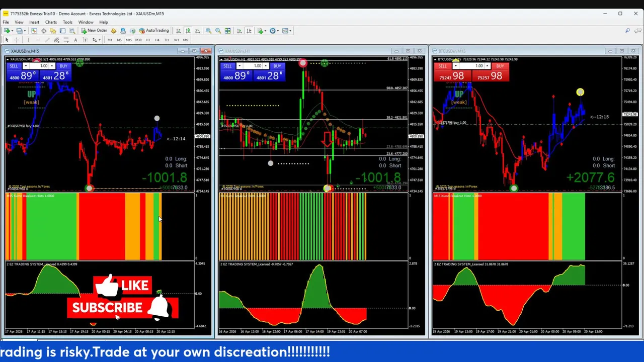Open the Insert menu
Screen dimensions: 644x362
click(34, 22)
